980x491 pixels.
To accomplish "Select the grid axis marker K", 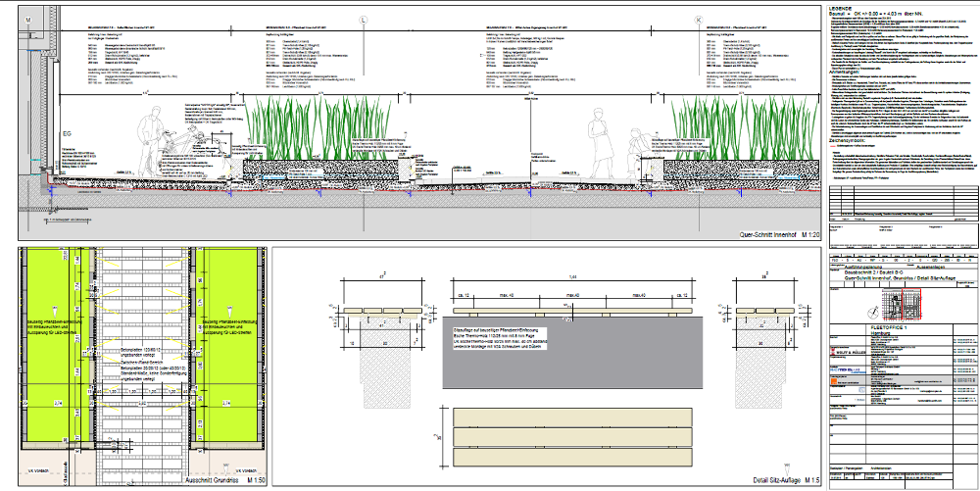I will coord(698,19).
